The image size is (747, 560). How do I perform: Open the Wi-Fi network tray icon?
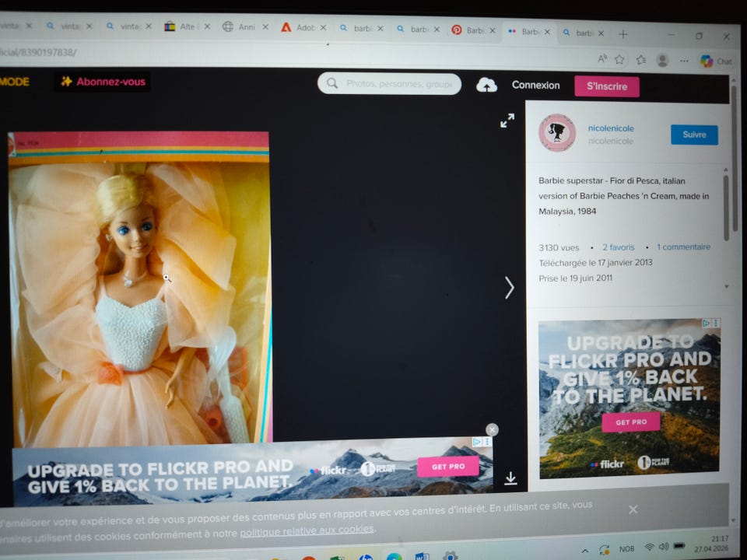(x=649, y=547)
